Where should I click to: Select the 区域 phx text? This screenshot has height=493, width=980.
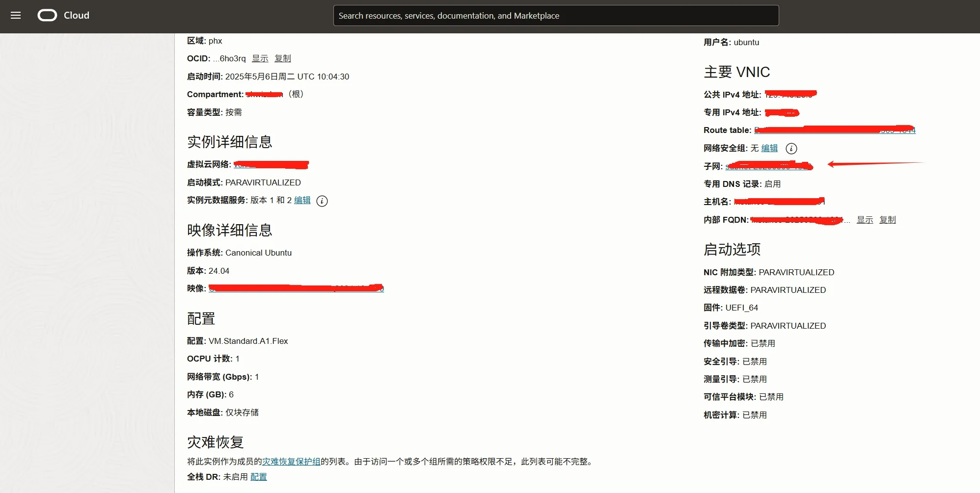point(205,41)
